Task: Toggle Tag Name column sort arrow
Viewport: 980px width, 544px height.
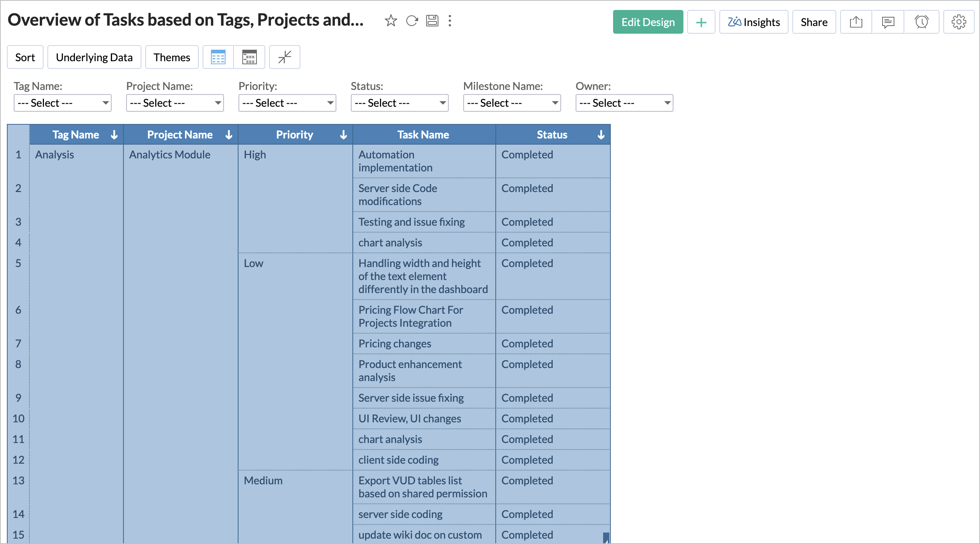Action: click(x=114, y=135)
